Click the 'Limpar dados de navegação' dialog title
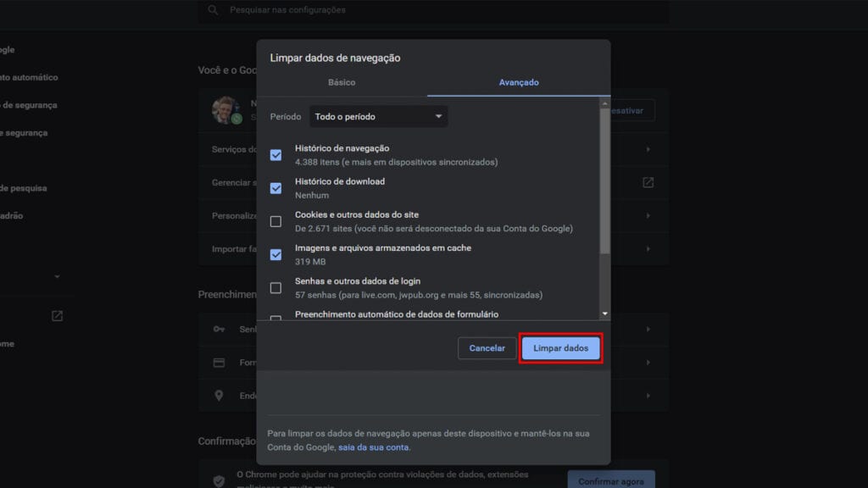Screen dimensions: 868x488 point(335,58)
